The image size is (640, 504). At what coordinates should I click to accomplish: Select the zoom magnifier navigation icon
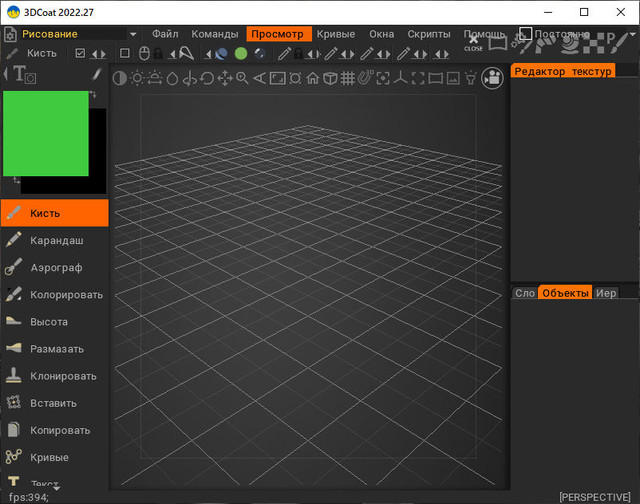coord(242,78)
